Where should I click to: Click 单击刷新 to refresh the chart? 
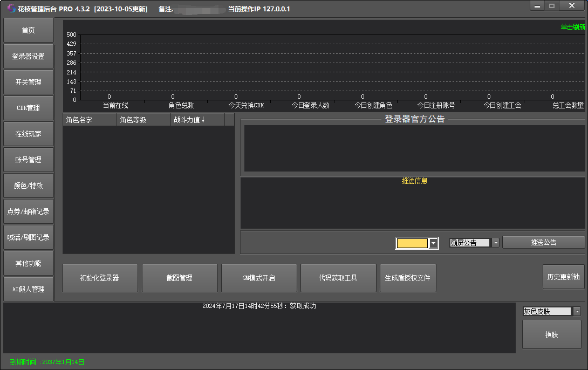(572, 27)
